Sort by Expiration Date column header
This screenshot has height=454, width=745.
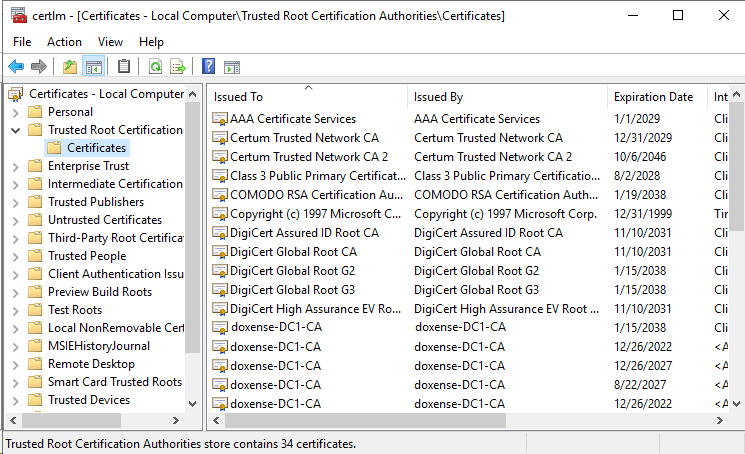[653, 97]
